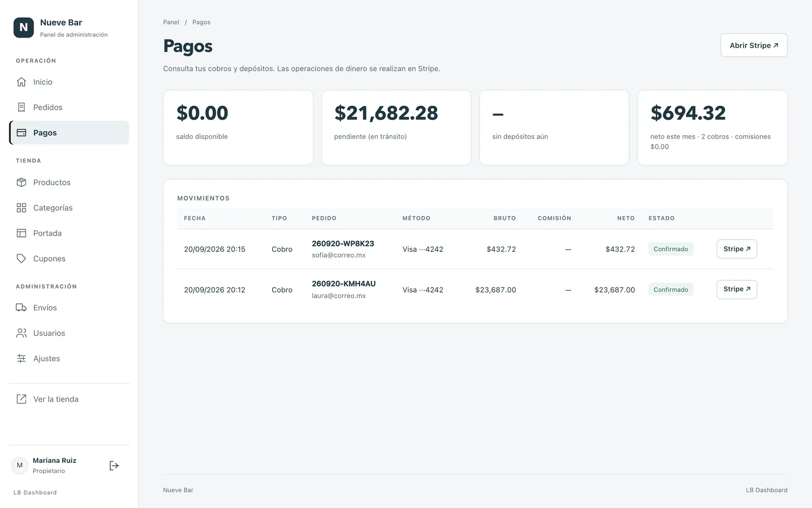Open Stripe for order 260920-WP8K23
Screen dimensions: 812x508
(x=736, y=249)
